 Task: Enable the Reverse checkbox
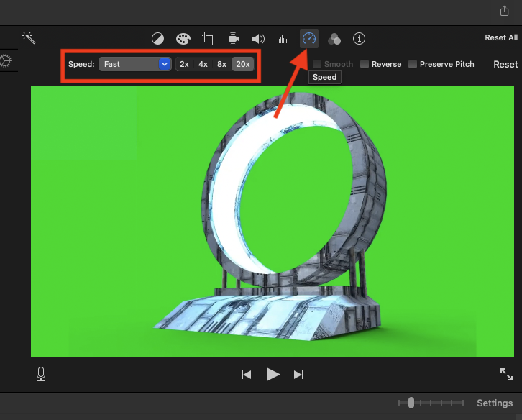coord(365,64)
